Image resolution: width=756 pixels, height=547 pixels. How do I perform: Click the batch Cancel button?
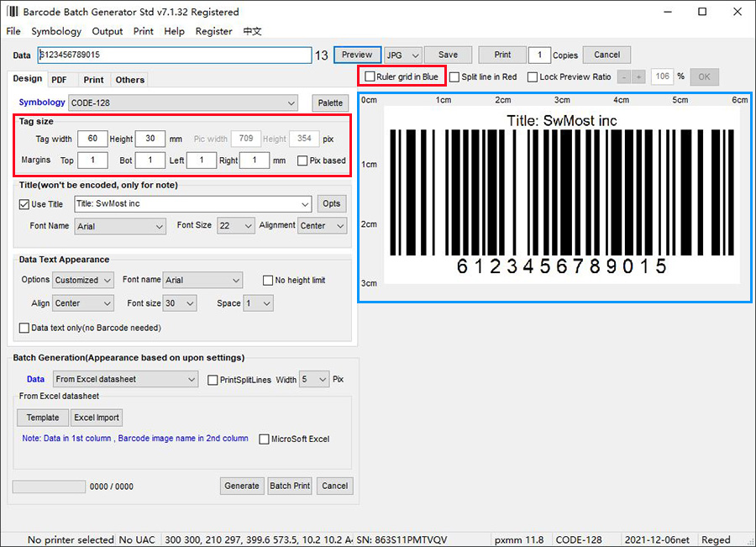click(334, 487)
